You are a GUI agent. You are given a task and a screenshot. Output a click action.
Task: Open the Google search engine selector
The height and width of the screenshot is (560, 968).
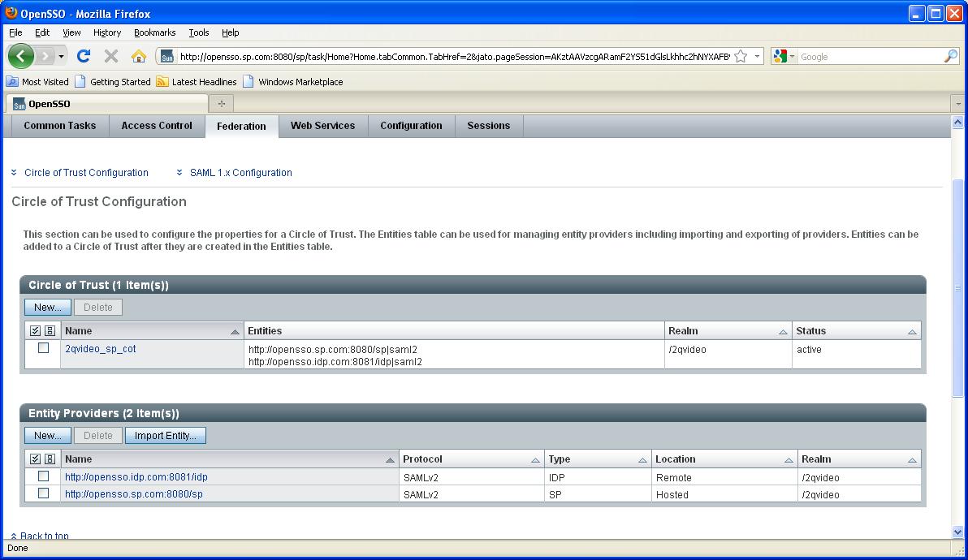[x=784, y=56]
